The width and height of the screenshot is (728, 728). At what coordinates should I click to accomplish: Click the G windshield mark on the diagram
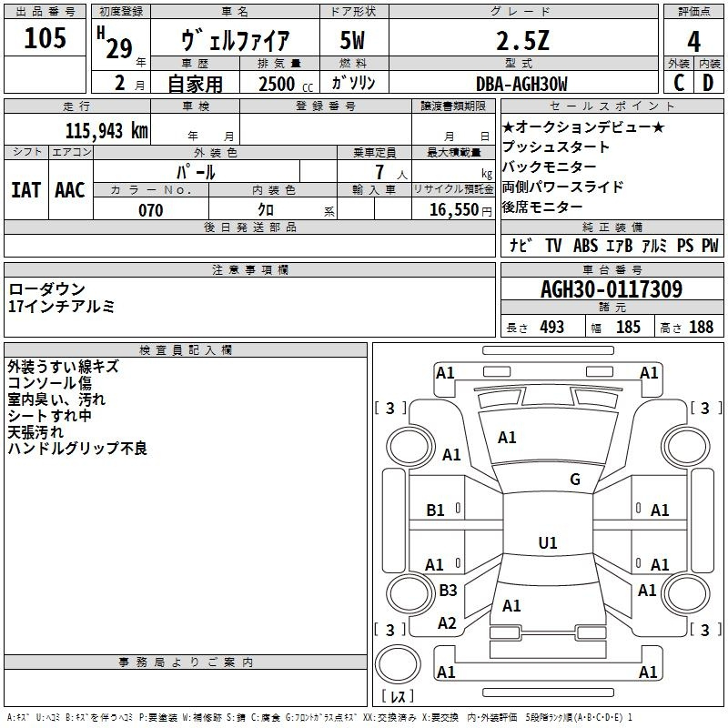[575, 479]
